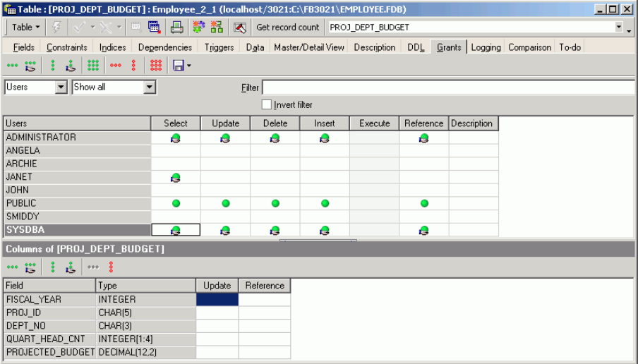Click the print icon in the toolbar
638x364 pixels.
[176, 28]
